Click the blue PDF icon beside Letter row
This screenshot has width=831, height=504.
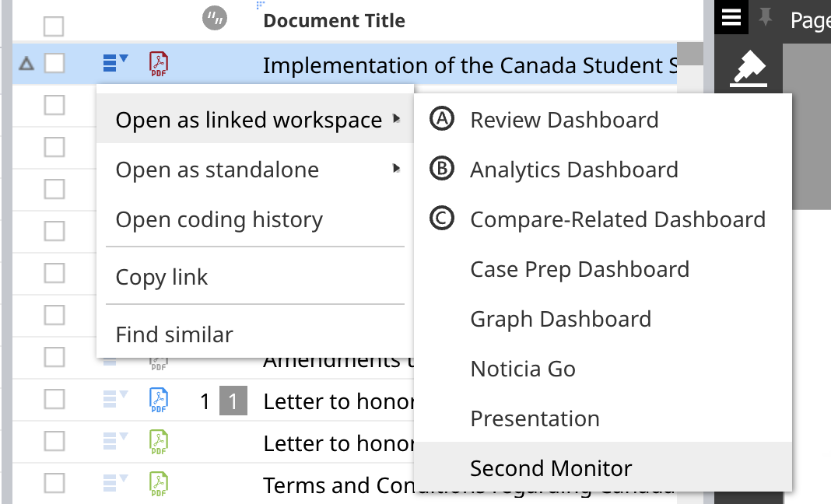[x=159, y=401]
